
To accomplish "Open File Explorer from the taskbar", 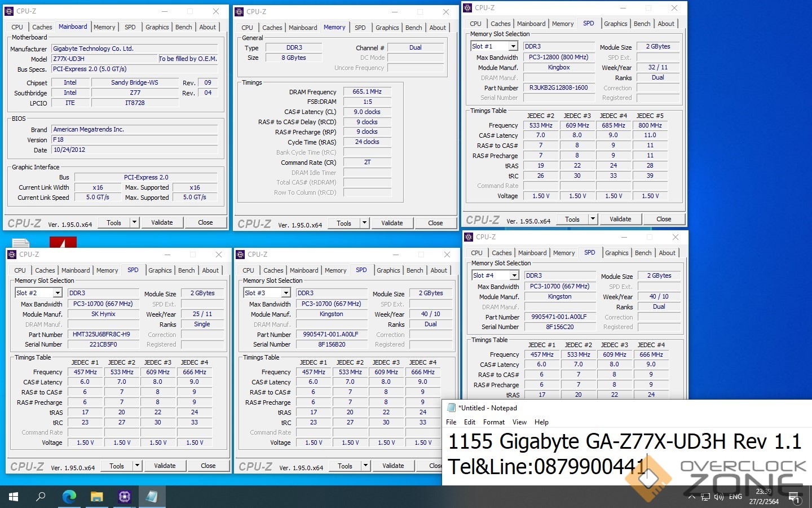I will (x=96, y=497).
